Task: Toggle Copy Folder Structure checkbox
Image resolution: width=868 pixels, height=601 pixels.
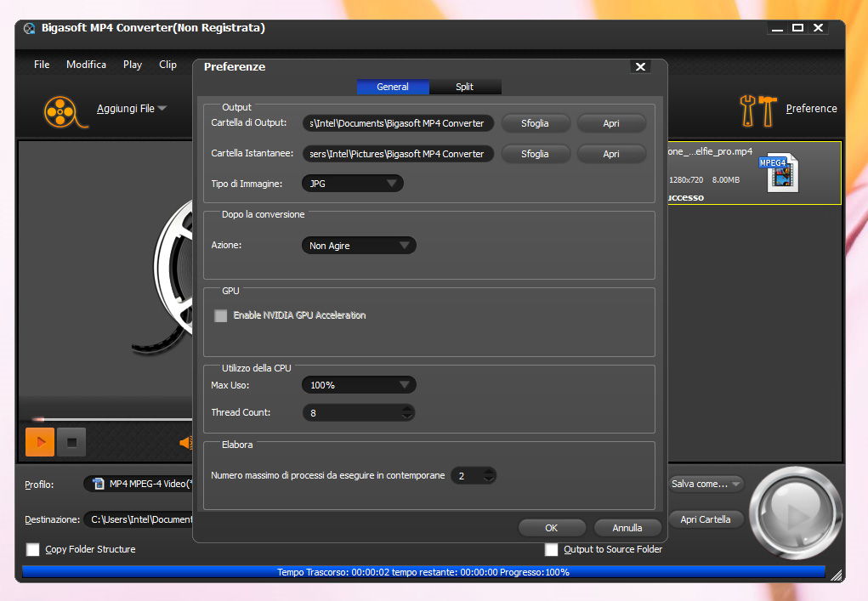Action: point(33,549)
